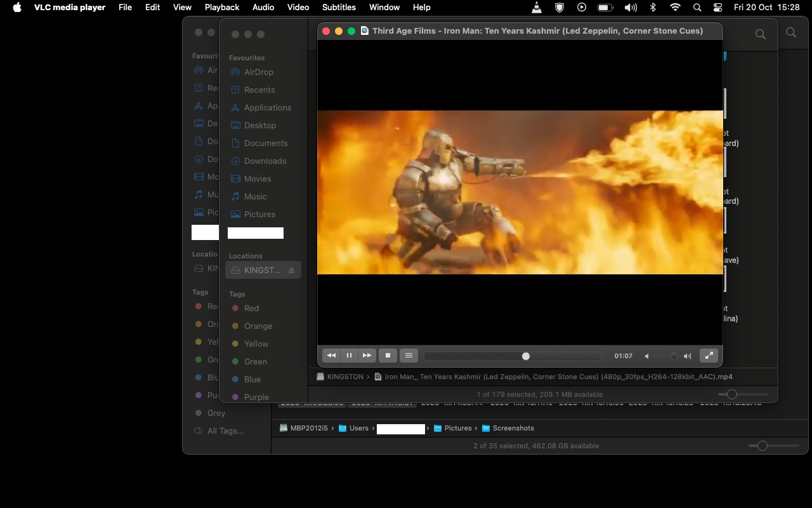Screen dimensions: 812x508
Task: Select the KINGST… volume under Locations
Action: pos(263,270)
